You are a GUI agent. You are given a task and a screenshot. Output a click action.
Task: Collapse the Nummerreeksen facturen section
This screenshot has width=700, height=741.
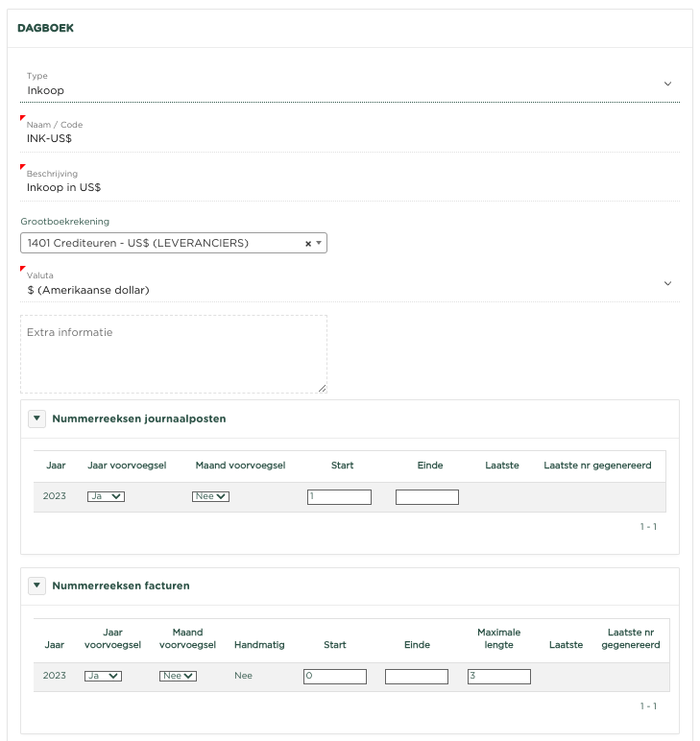[x=36, y=586]
